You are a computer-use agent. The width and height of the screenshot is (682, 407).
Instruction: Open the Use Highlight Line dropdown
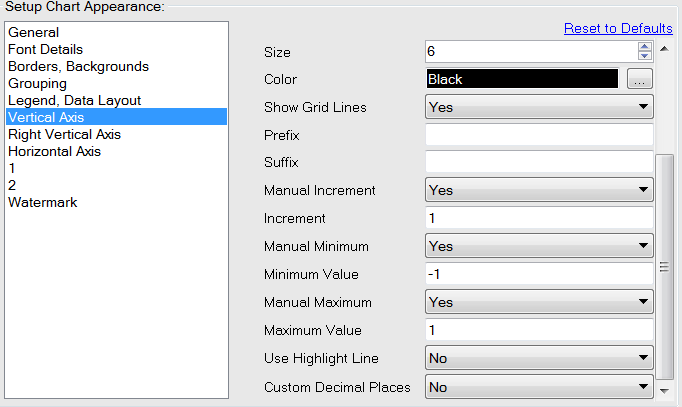pos(539,358)
